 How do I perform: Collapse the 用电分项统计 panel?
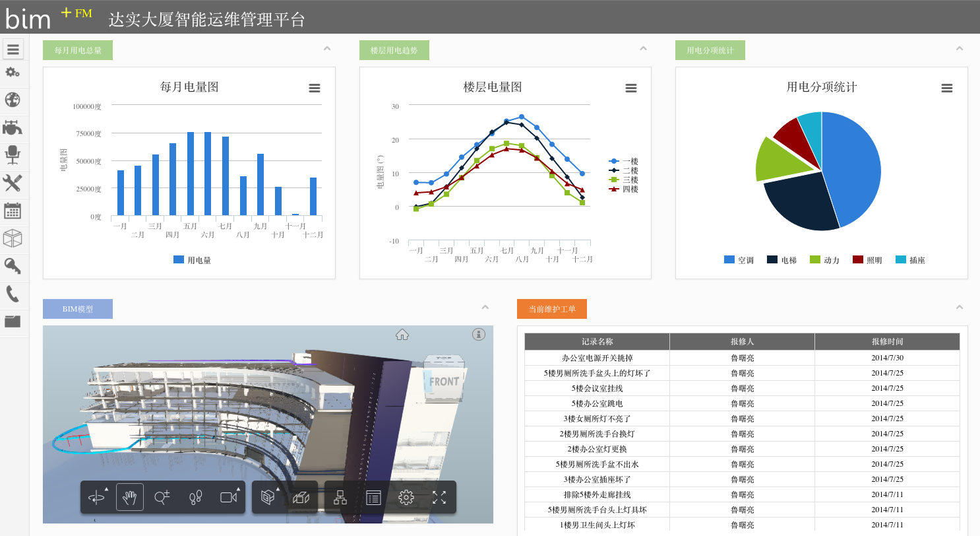click(x=960, y=48)
